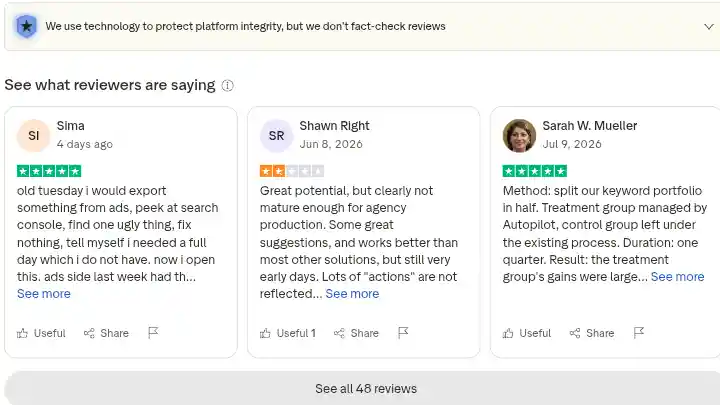The height and width of the screenshot is (405, 720).
Task: Click Sarah W. Mueller's five-star rating
Action: pos(535,171)
